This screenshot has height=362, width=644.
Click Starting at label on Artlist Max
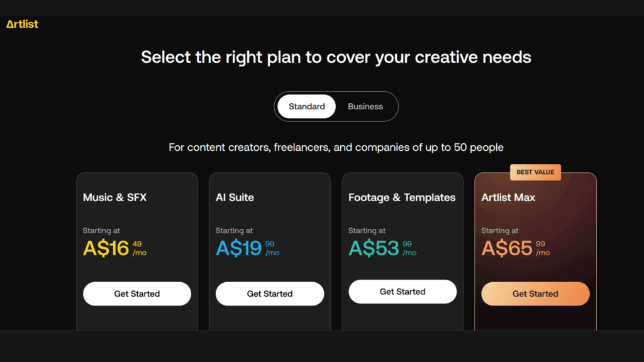(x=499, y=231)
